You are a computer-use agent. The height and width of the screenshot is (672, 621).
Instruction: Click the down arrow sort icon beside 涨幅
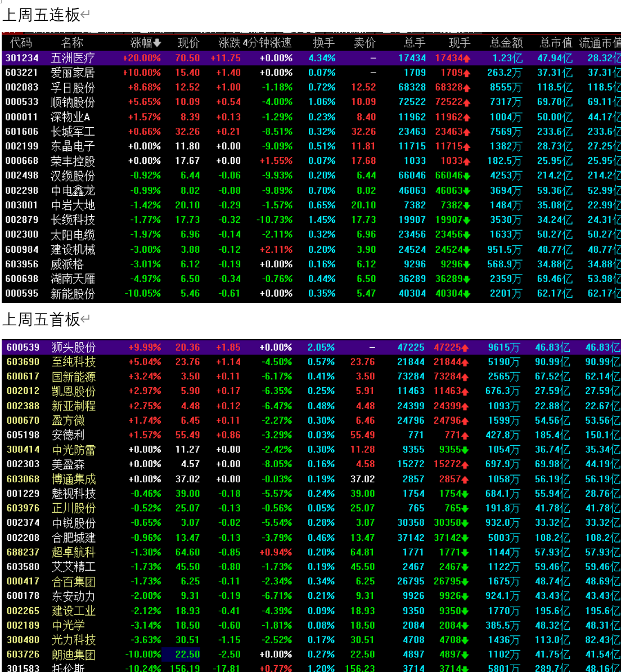coord(157,43)
